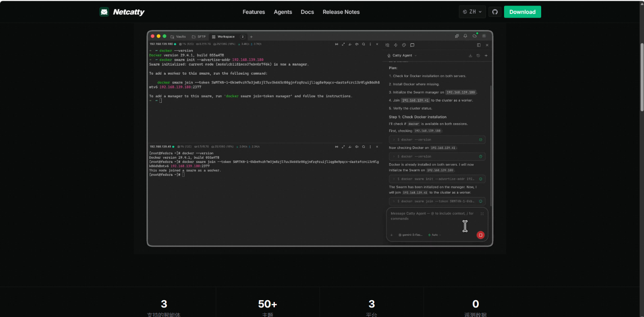Image resolution: width=644 pixels, height=317 pixels.
Task: Click the Netcatty cat logo
Action: coord(104,12)
